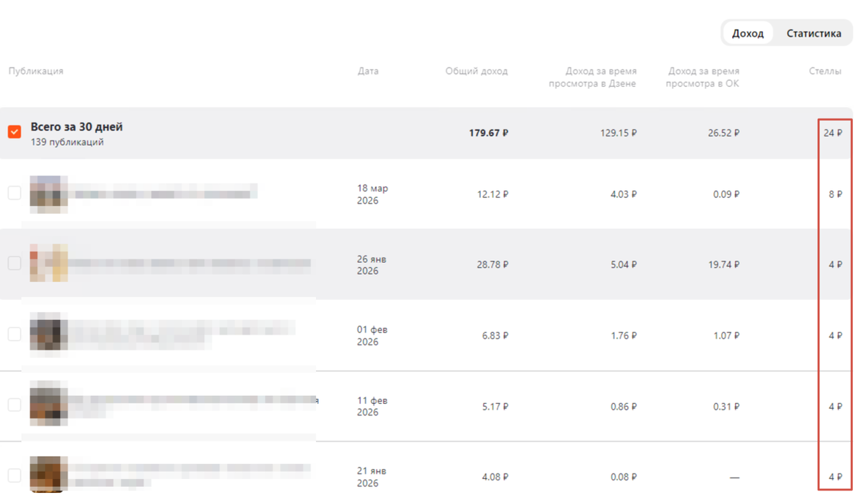Open thumbnail of the 11 фев 2026 publication

48,405
